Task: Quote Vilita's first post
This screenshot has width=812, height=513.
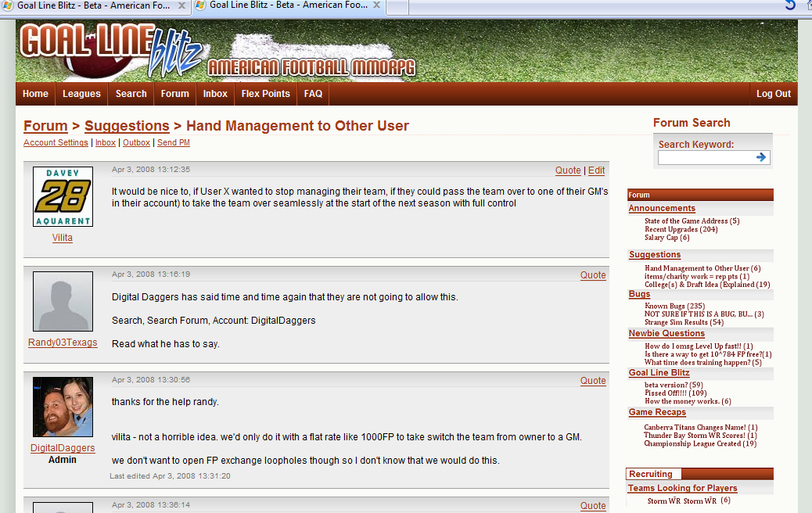Action: pos(568,170)
